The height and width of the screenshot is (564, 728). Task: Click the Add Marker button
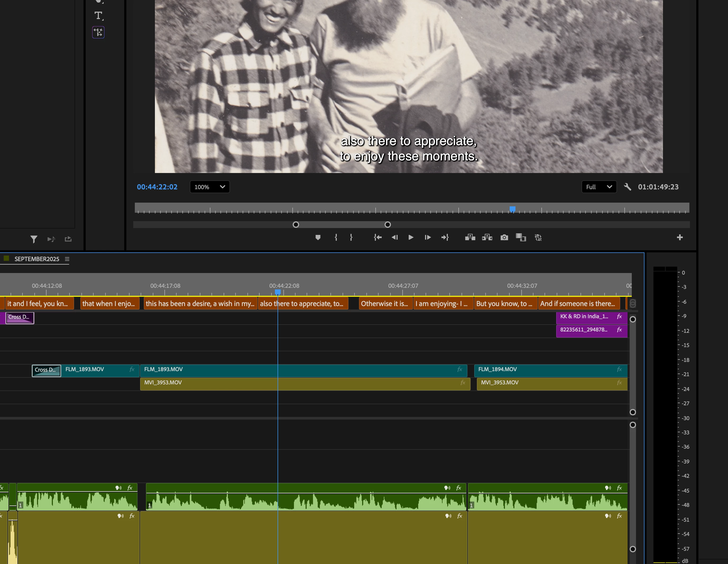pos(318,238)
